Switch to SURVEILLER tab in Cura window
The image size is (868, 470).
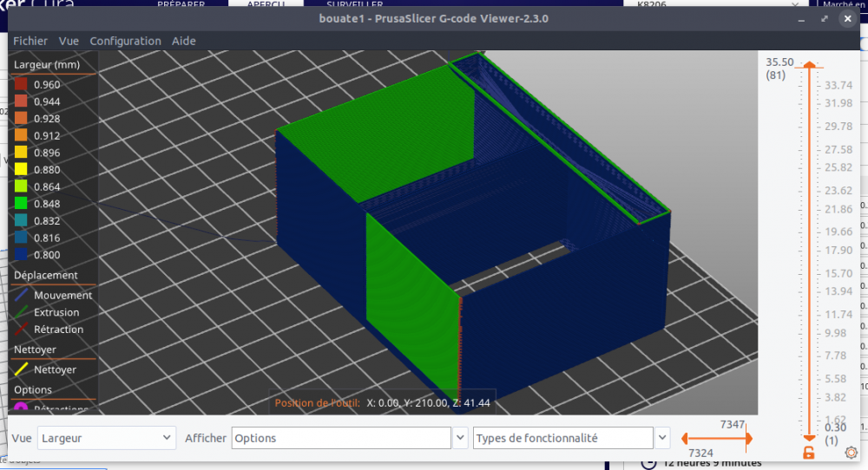coord(354,3)
